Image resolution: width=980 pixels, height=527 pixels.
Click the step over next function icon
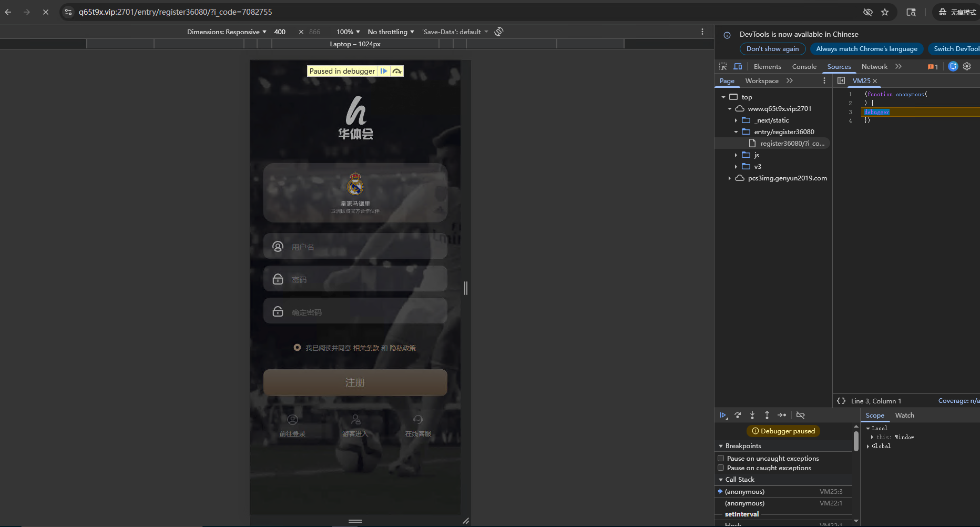pos(738,415)
